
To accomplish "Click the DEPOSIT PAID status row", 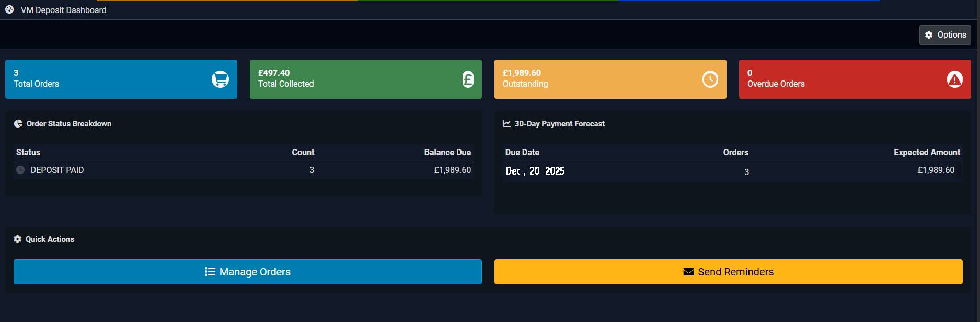I will point(244,170).
